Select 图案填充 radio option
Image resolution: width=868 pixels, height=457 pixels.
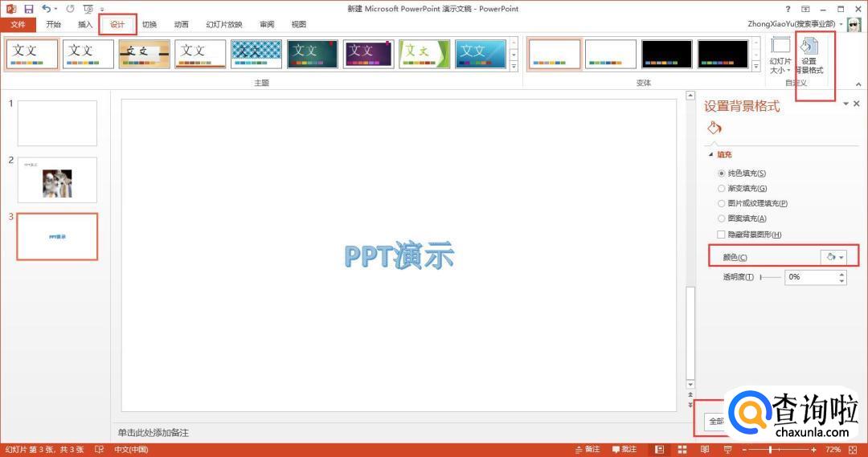[x=721, y=218]
